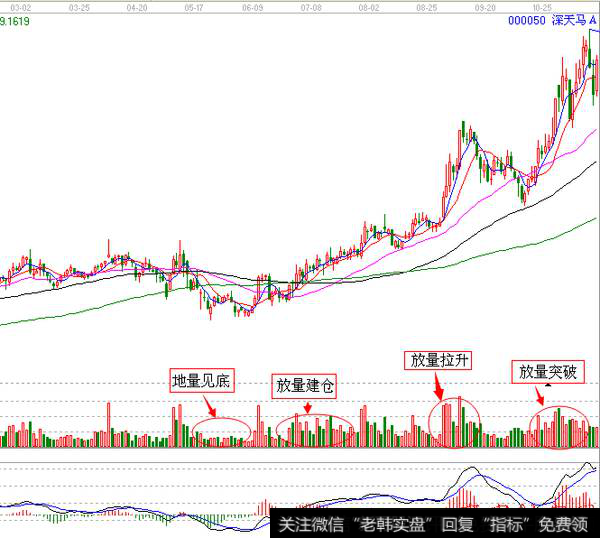Select the red ellipse marking 地量见底 volume
The width and height of the screenshot is (600, 538).
click(222, 431)
